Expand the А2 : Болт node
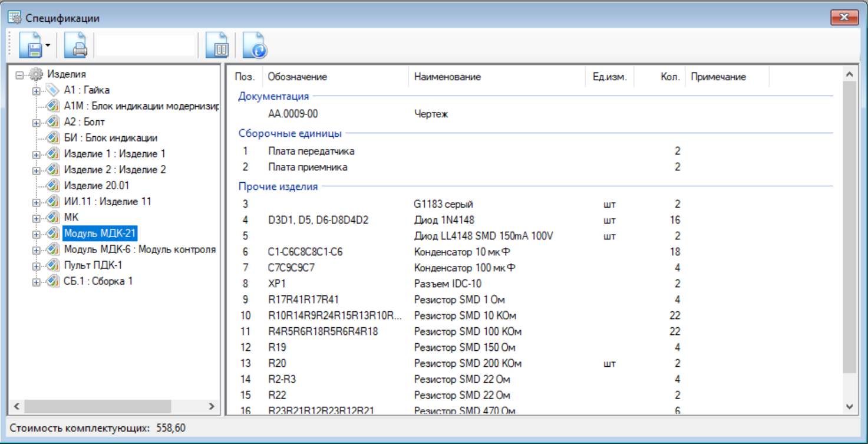The image size is (868, 444). click(x=37, y=123)
